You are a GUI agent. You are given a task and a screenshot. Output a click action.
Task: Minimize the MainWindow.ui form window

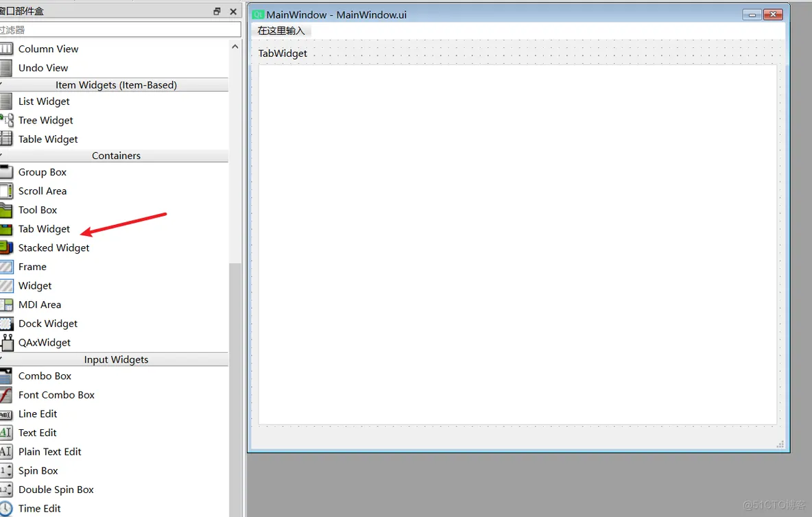[x=752, y=14]
